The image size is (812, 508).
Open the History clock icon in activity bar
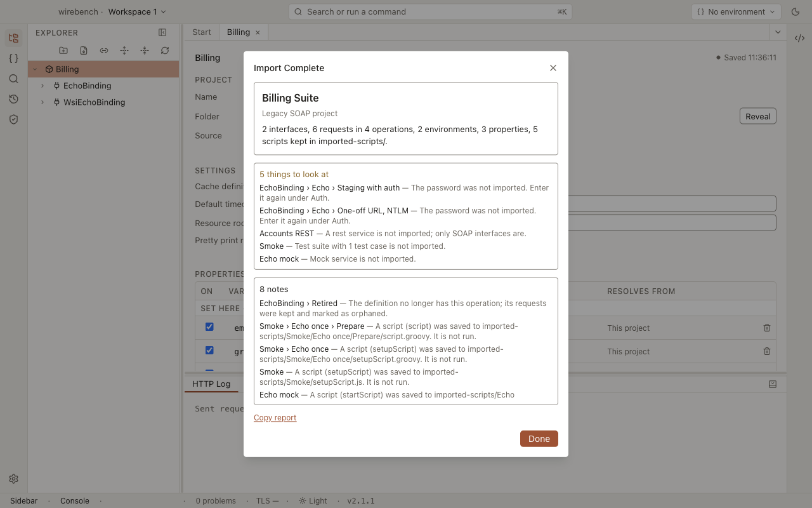(13, 99)
